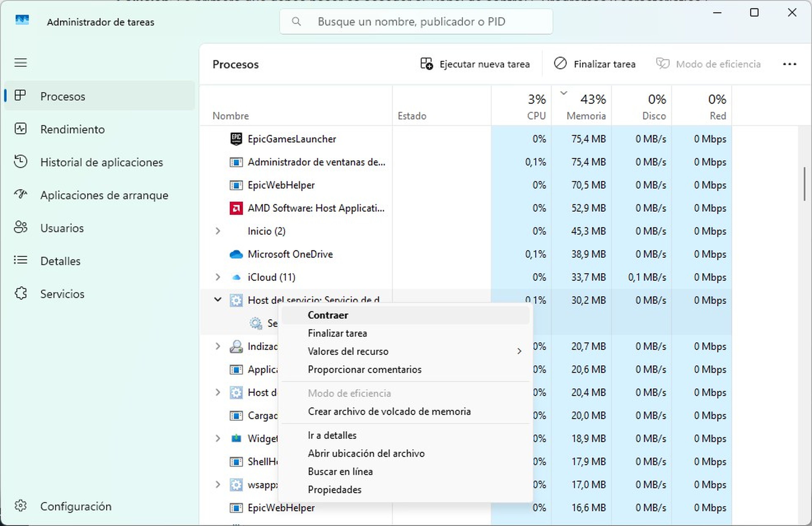Open the three-dot more options menu
Screen dimensions: 812x526
pos(790,64)
